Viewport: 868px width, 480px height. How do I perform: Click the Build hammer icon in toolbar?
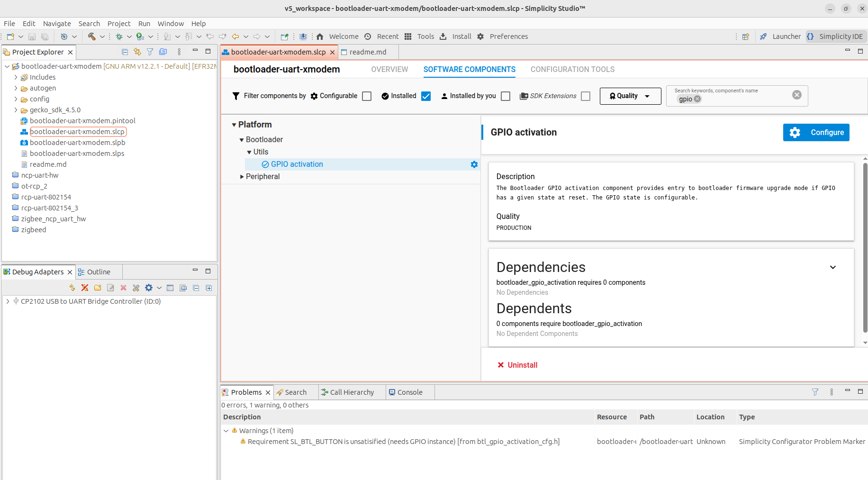(x=91, y=36)
